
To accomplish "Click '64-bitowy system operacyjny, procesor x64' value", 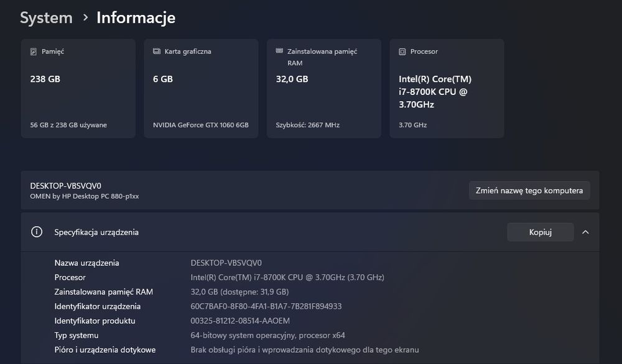I will 267,335.
